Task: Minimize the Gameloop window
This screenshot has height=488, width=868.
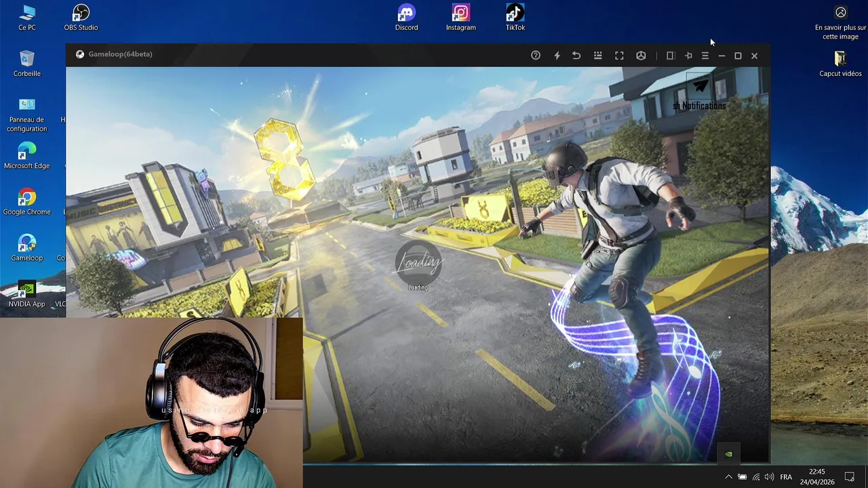Action: pyautogui.click(x=722, y=56)
